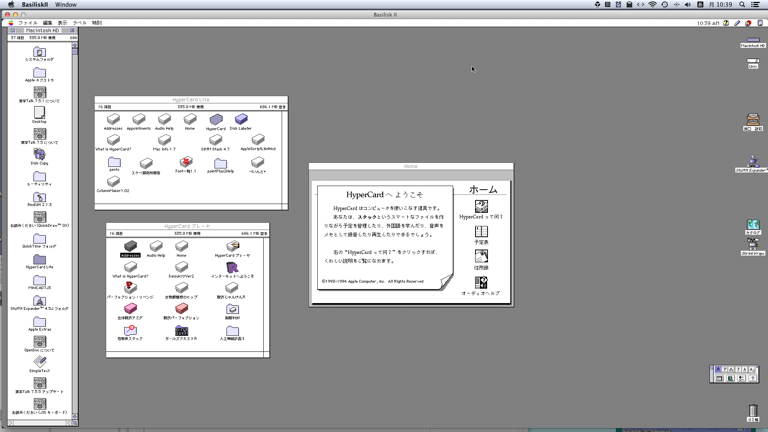
Task: Select the red stack icon in Player window
Action: [182, 309]
